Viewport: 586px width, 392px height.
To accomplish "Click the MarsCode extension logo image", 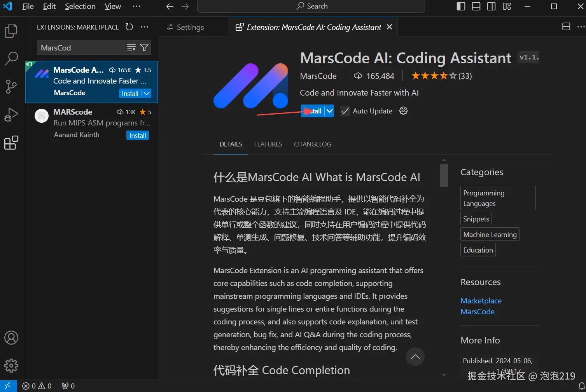I will tap(251, 86).
